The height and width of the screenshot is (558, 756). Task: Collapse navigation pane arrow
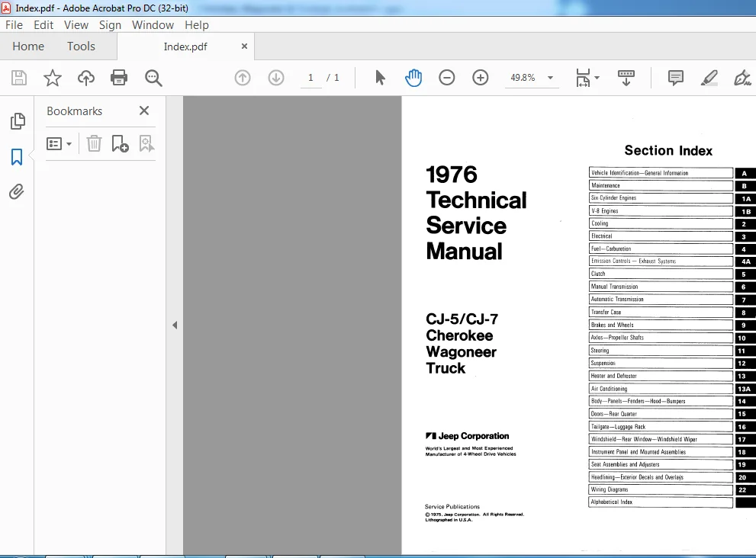[175, 325]
